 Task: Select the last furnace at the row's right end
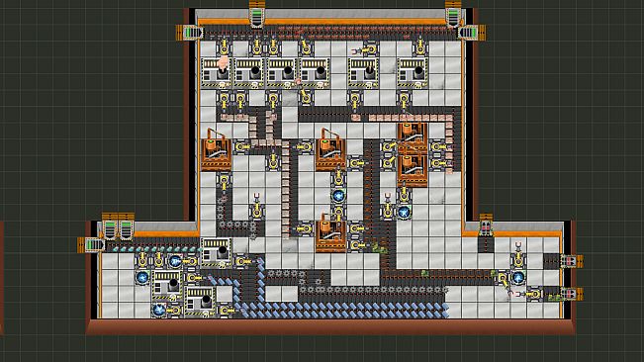click(x=413, y=73)
